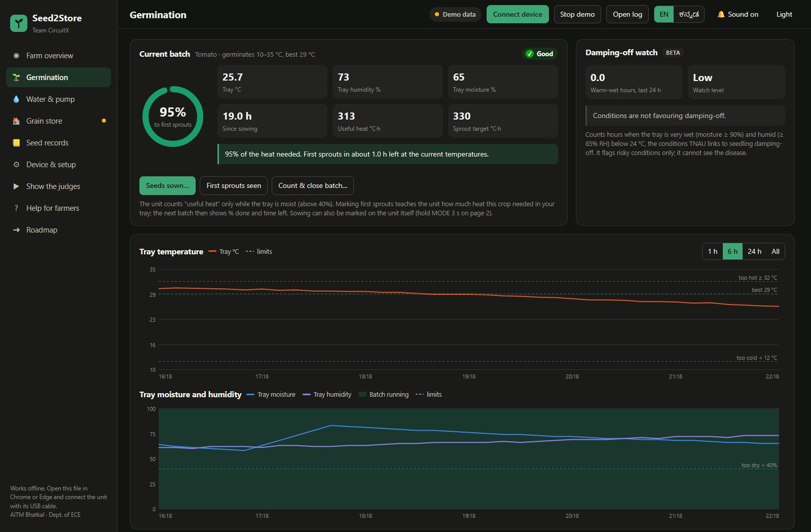
Task: Switch language to English with EN toggle
Action: coord(664,14)
